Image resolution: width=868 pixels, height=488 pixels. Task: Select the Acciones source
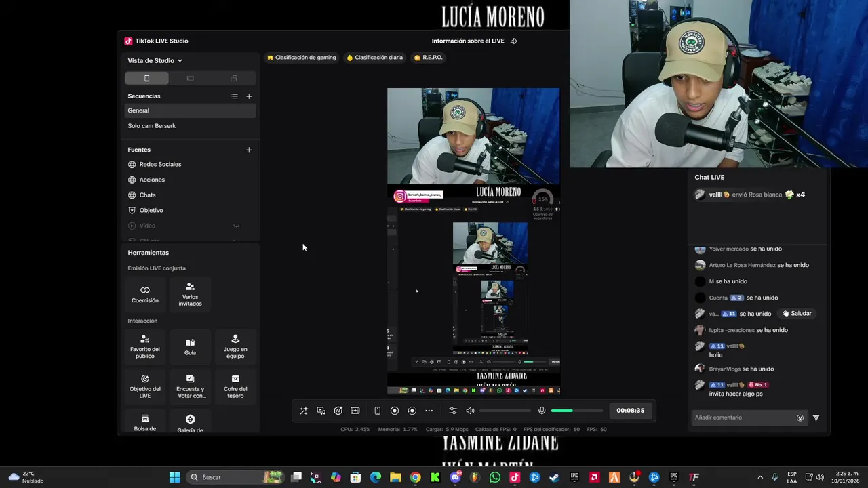point(190,180)
